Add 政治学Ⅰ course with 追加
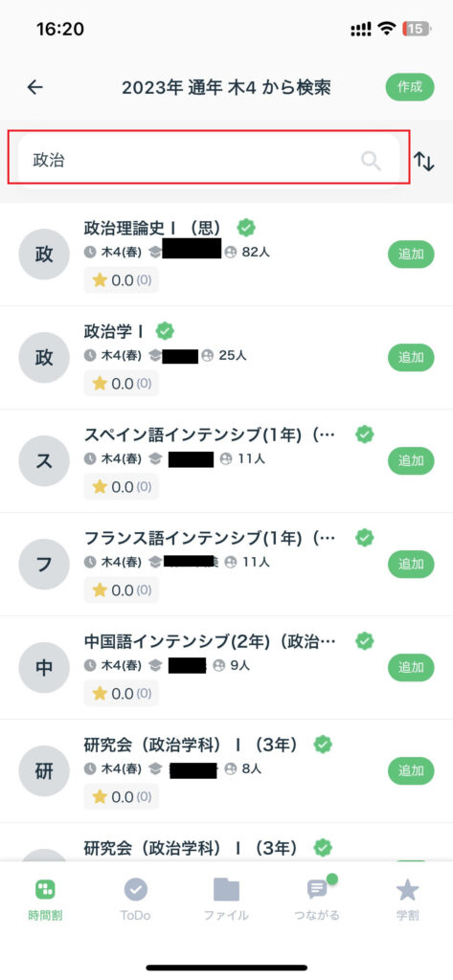 (411, 358)
